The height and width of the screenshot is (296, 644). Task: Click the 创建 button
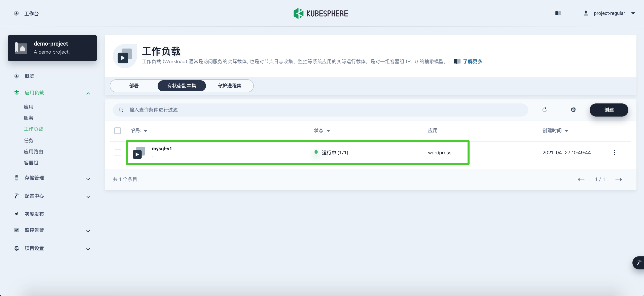click(609, 110)
